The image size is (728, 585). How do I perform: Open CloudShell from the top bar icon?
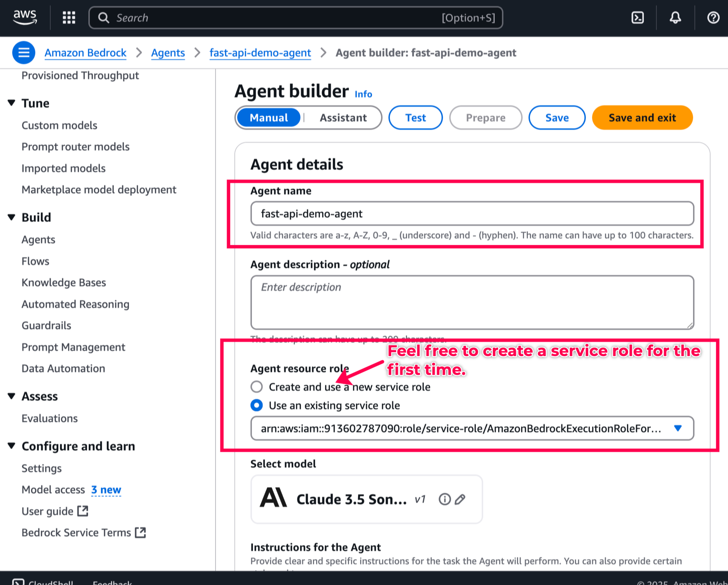pyautogui.click(x=638, y=17)
